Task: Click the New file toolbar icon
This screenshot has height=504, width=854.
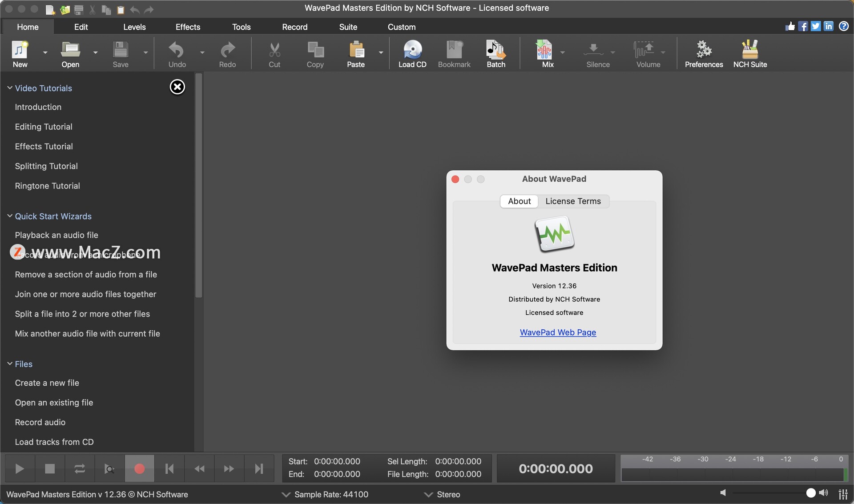Action: pos(20,50)
